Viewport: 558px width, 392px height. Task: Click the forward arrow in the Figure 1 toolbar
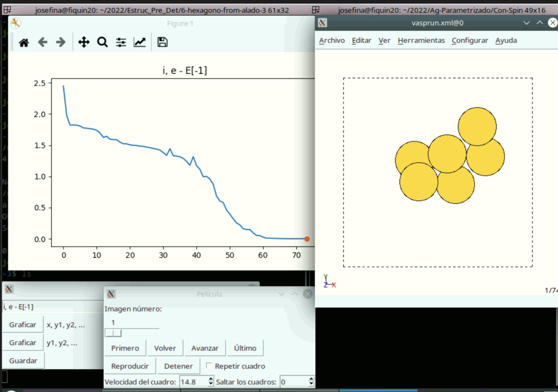61,42
